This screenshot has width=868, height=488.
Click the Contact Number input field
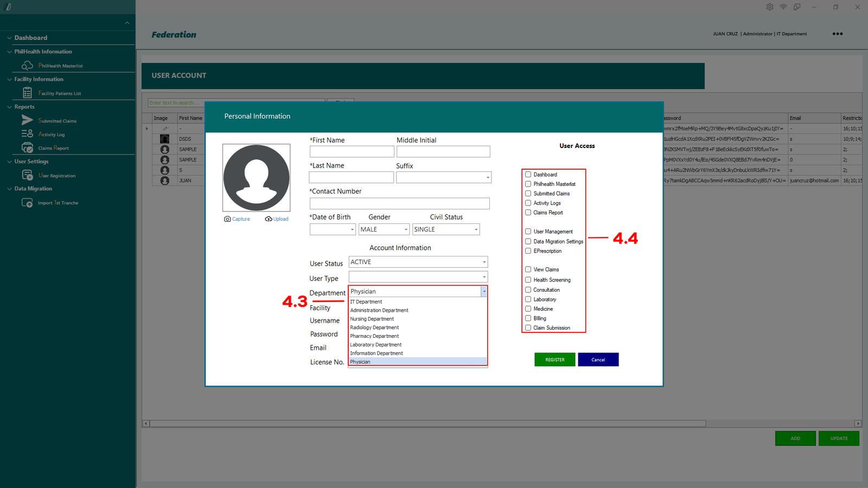pyautogui.click(x=399, y=203)
